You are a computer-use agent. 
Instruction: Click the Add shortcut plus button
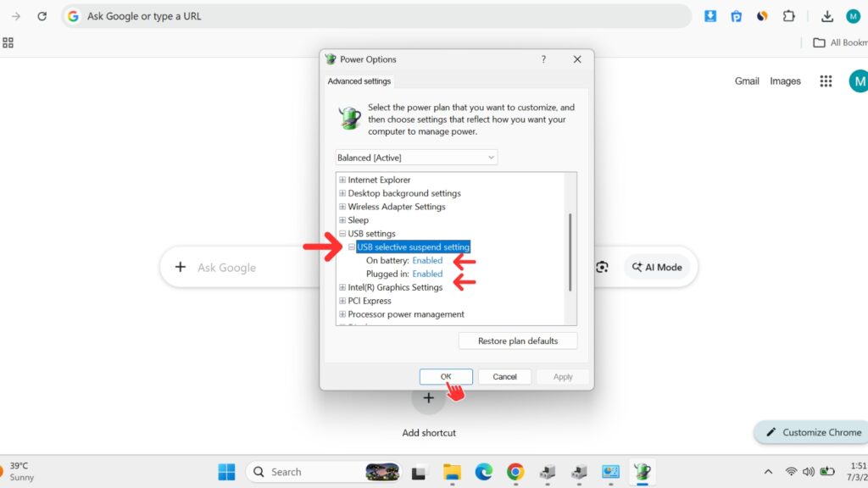(428, 398)
